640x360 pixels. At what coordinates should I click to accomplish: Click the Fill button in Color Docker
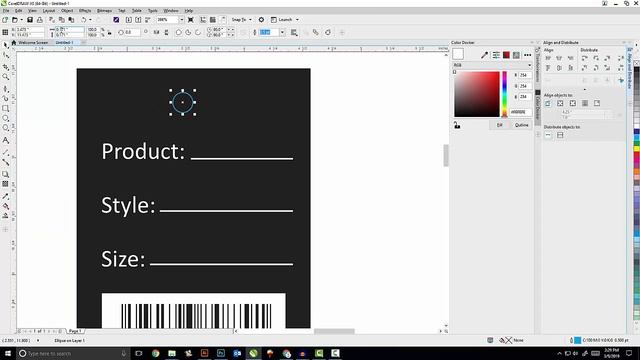(500, 125)
